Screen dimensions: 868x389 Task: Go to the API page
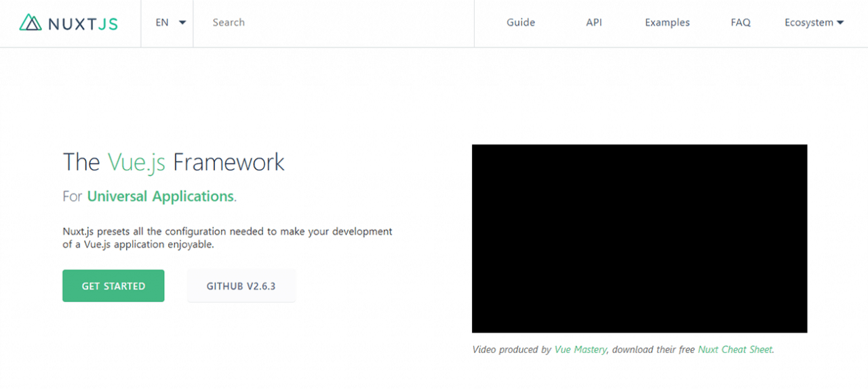[x=594, y=22]
